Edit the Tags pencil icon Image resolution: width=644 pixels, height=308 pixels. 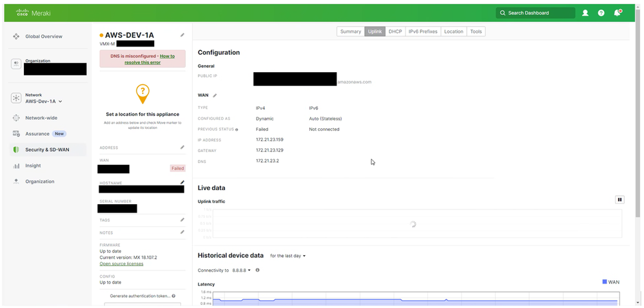coord(182,220)
